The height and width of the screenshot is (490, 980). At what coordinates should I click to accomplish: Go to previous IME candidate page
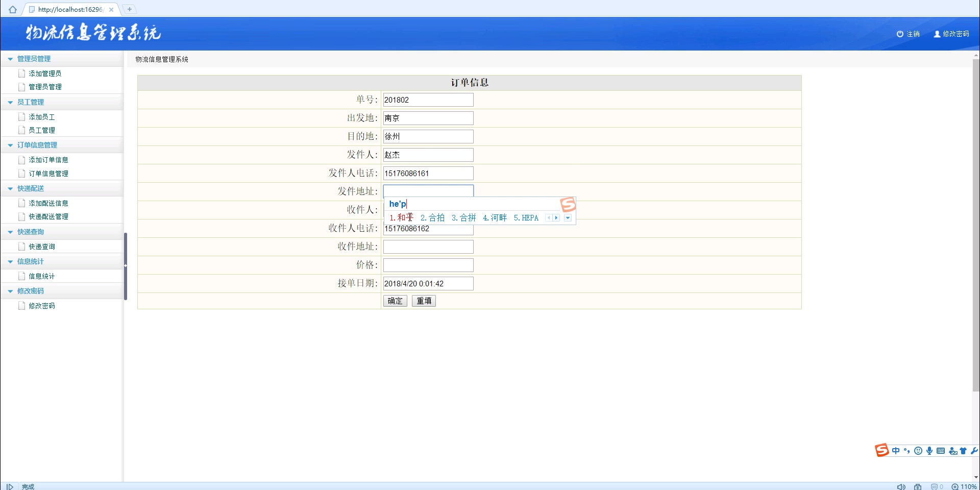click(x=549, y=218)
